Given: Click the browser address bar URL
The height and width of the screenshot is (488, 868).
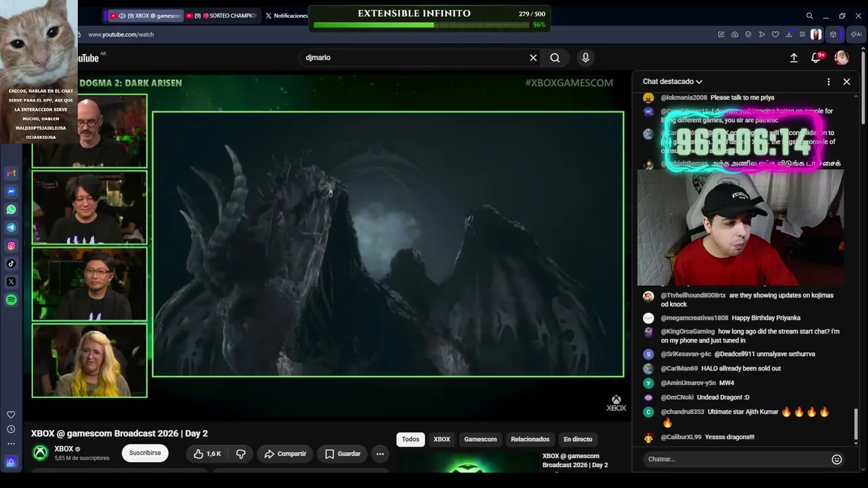Looking at the screenshot, I should click(x=121, y=35).
